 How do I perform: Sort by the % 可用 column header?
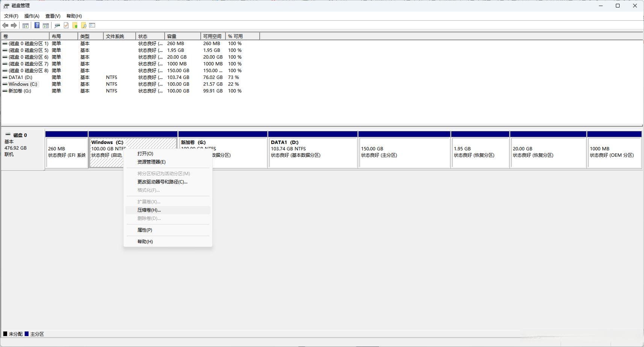243,36
